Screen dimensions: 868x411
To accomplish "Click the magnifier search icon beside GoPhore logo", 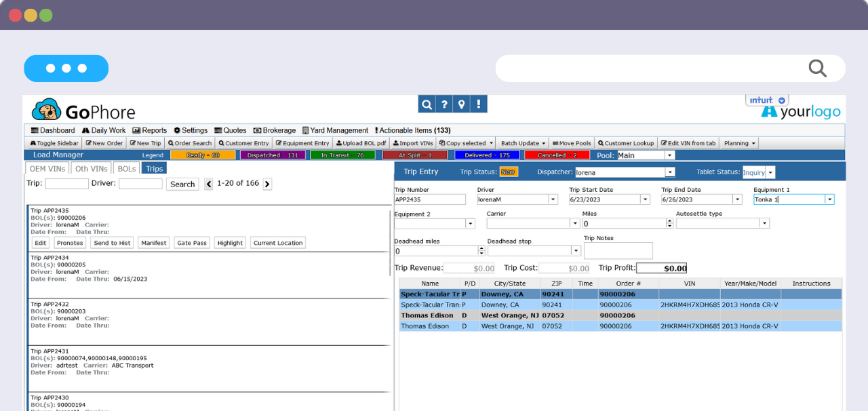I will [x=427, y=104].
